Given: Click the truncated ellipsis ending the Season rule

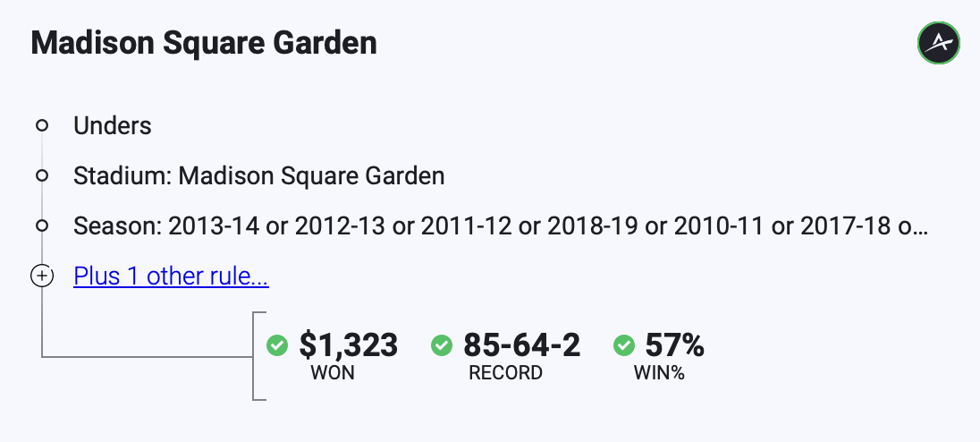Looking at the screenshot, I should coord(920,226).
